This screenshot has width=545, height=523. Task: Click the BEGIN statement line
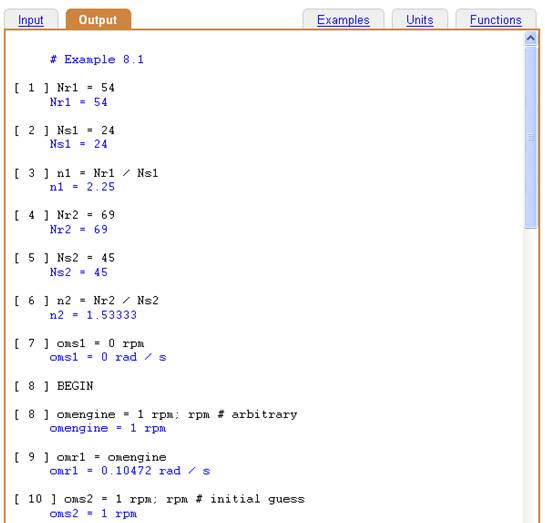(x=54, y=386)
